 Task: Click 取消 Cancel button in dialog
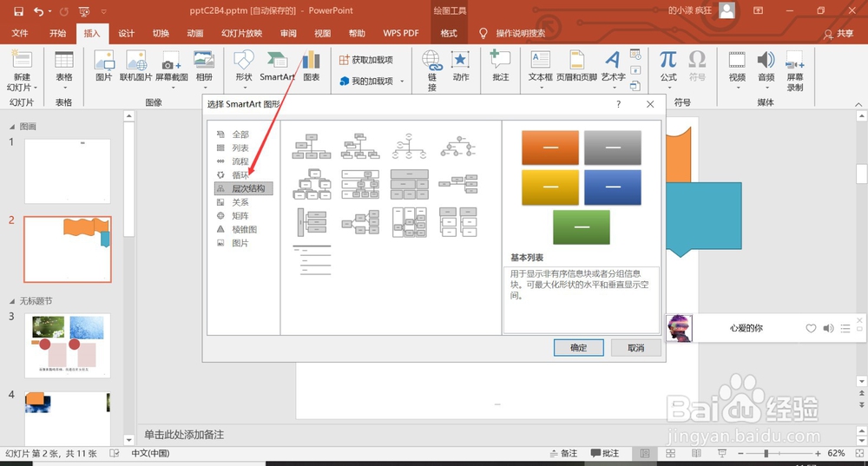[x=636, y=348]
